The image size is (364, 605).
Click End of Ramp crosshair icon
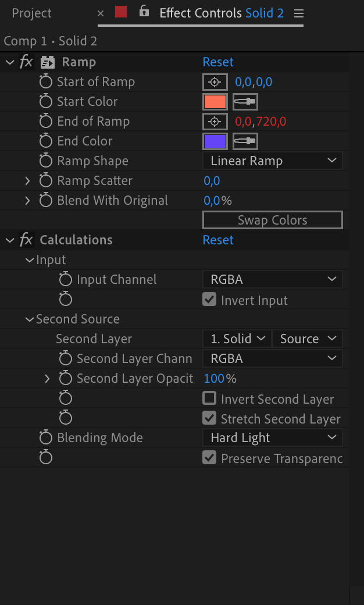coord(215,122)
